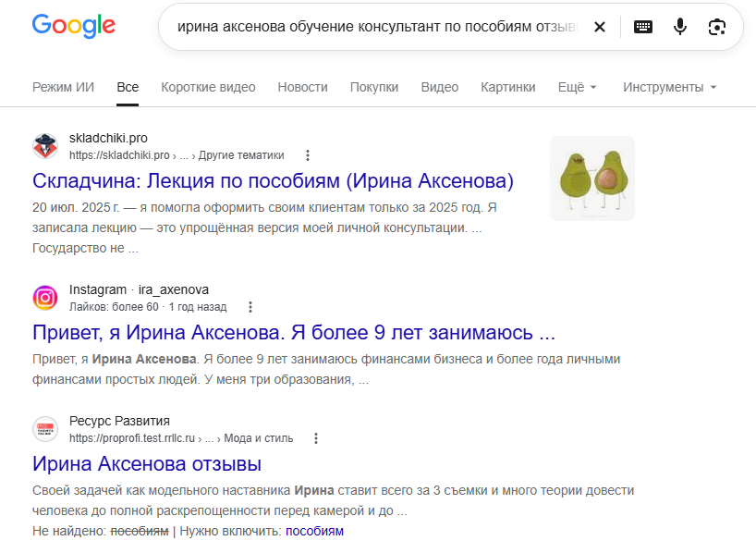The width and height of the screenshot is (756, 553).
Task: Open three-dot menu for Ресурс Развития result
Action: click(316, 438)
